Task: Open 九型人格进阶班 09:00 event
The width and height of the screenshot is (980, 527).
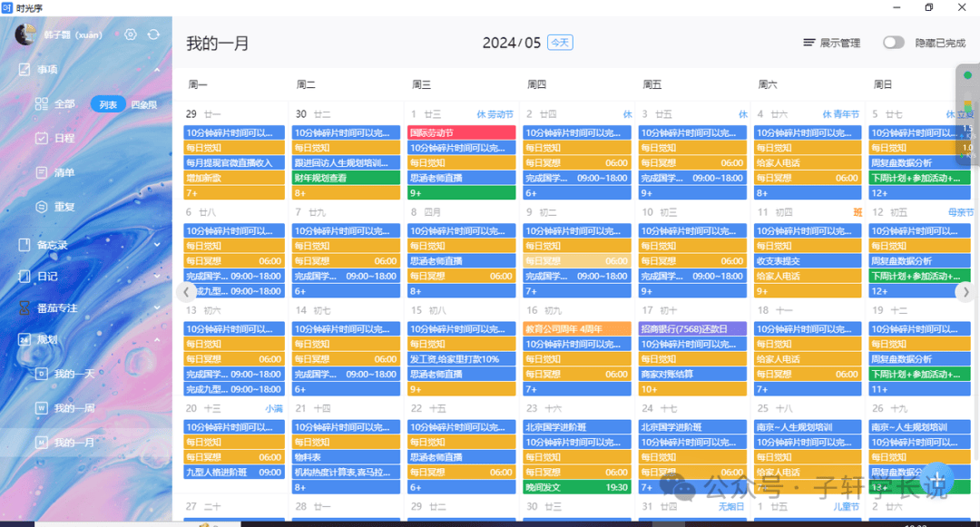Action: click(234, 472)
